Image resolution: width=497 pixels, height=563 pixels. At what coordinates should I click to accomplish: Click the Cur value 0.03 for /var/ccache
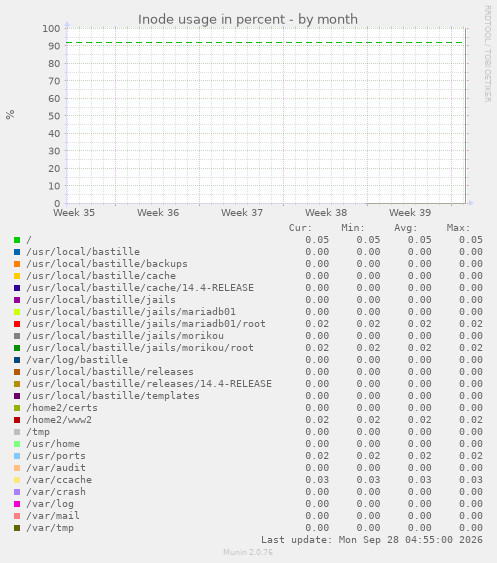[317, 480]
